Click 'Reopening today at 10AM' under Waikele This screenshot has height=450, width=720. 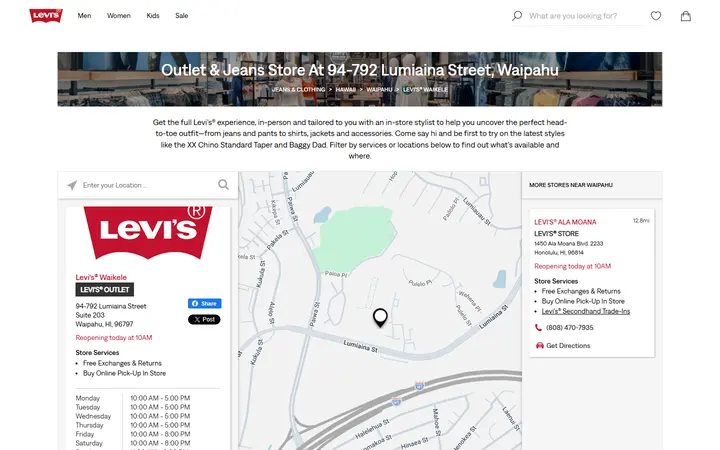(114, 338)
